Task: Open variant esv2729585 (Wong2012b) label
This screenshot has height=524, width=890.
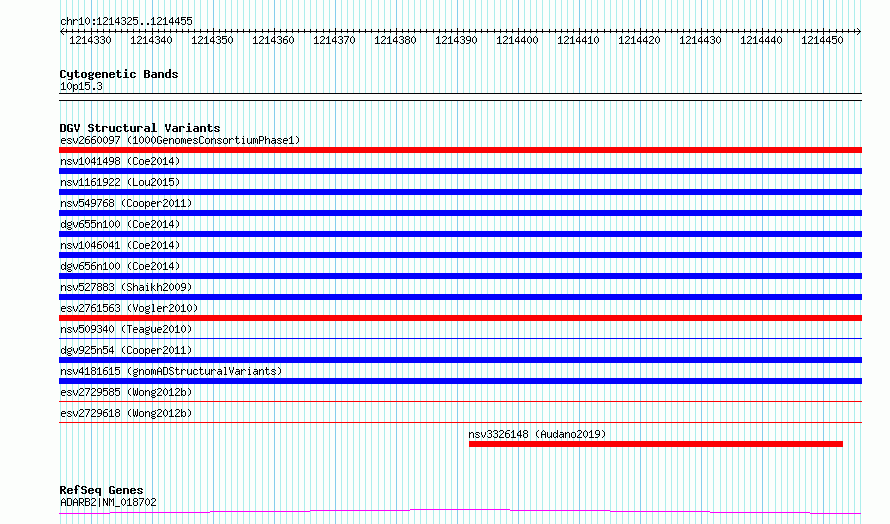Action: pyautogui.click(x=126, y=392)
